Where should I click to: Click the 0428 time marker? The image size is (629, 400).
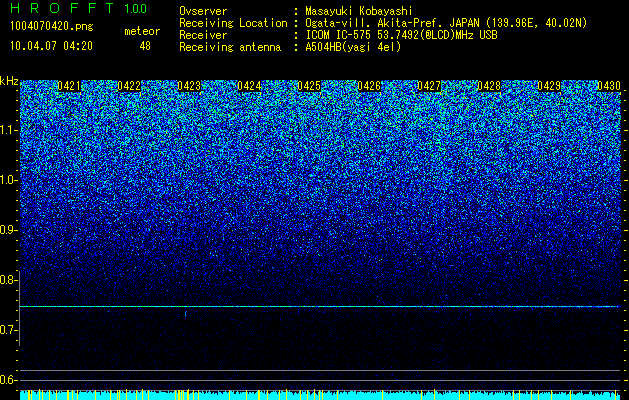(489, 86)
